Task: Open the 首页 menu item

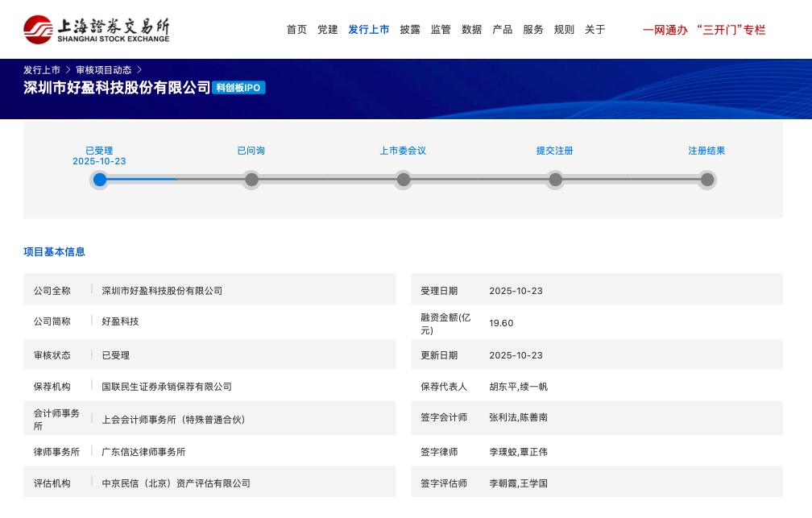Action: (296, 30)
